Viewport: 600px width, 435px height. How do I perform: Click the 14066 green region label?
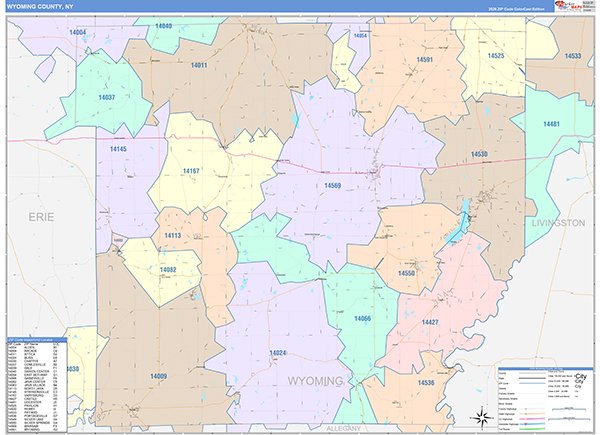point(362,318)
